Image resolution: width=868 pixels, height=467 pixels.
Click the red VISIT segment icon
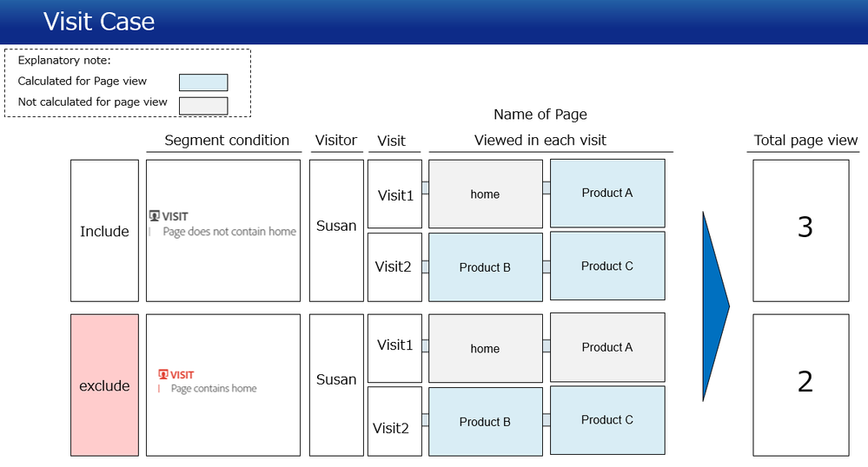coord(163,375)
